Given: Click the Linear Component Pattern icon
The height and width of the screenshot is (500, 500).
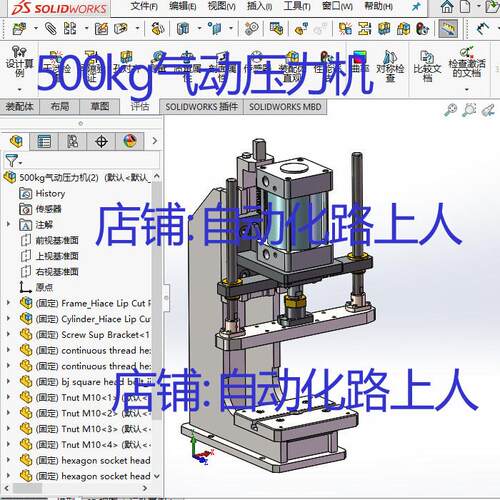Looking at the screenshot, I should point(70,29).
